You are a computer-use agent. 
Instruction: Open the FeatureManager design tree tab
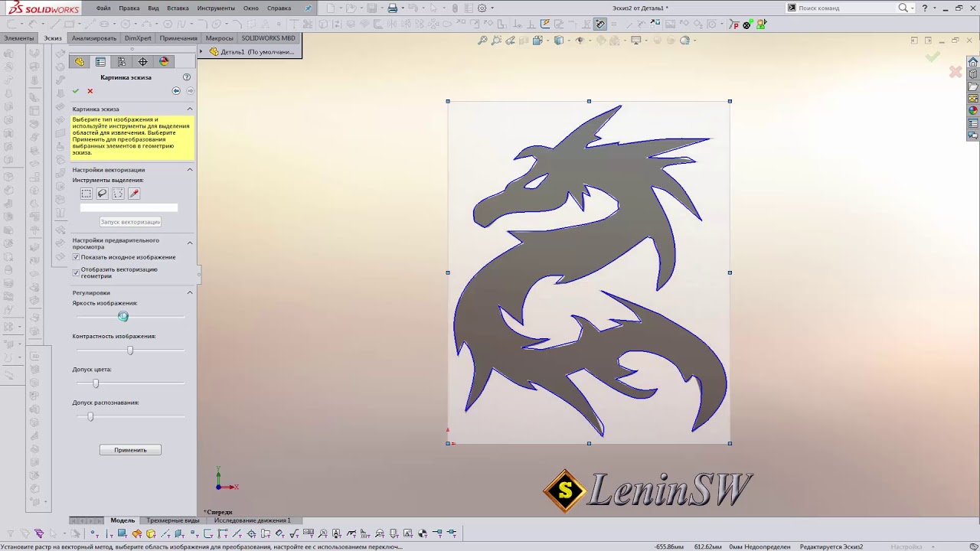coord(80,62)
